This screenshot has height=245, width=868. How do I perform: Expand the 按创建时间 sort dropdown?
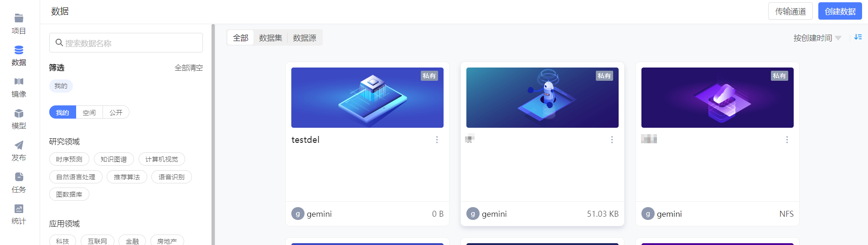pos(817,38)
